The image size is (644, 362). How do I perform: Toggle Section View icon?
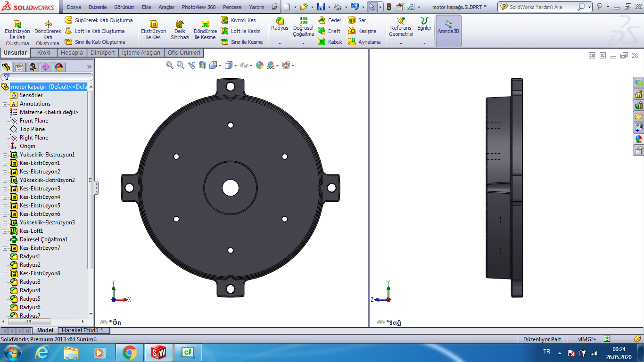(x=202, y=65)
